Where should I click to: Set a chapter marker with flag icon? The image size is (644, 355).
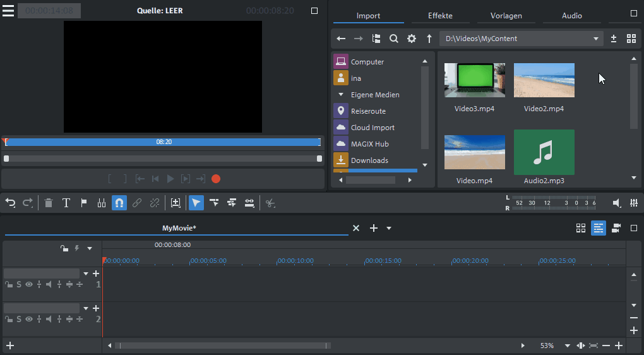[x=84, y=203]
